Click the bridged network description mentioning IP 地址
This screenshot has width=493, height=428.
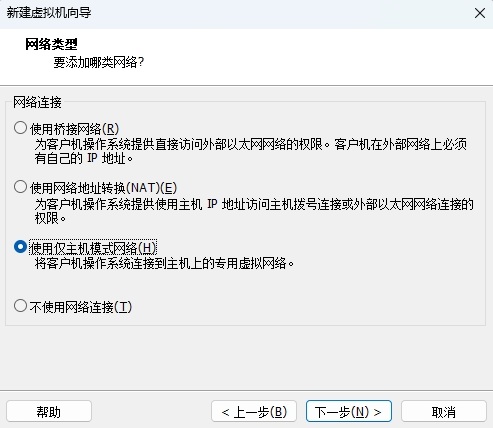coord(251,151)
